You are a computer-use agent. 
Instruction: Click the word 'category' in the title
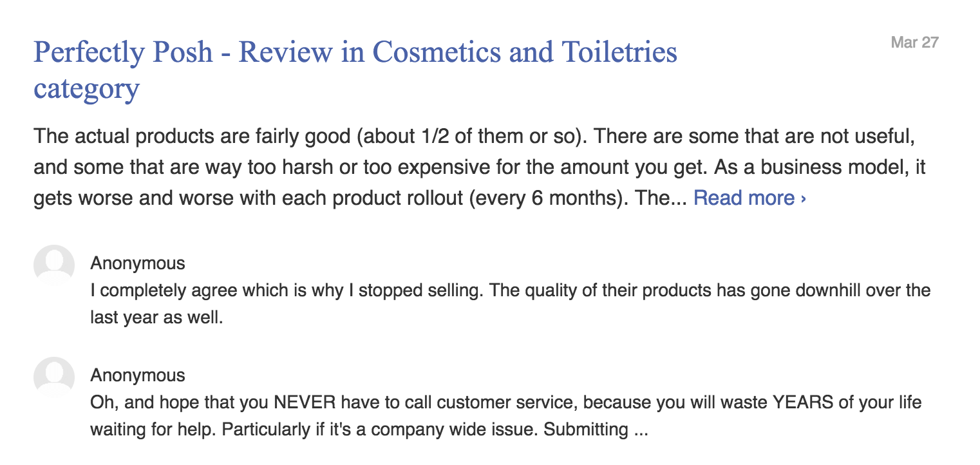(x=86, y=88)
